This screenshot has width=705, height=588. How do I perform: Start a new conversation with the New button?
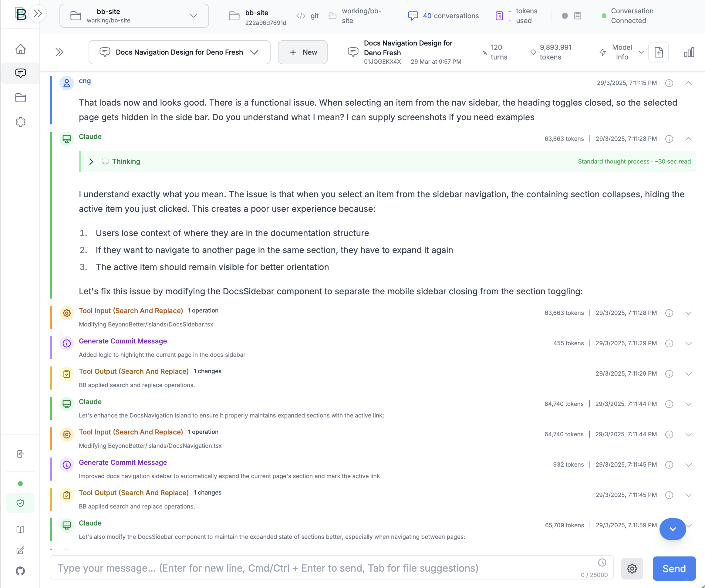coord(302,52)
